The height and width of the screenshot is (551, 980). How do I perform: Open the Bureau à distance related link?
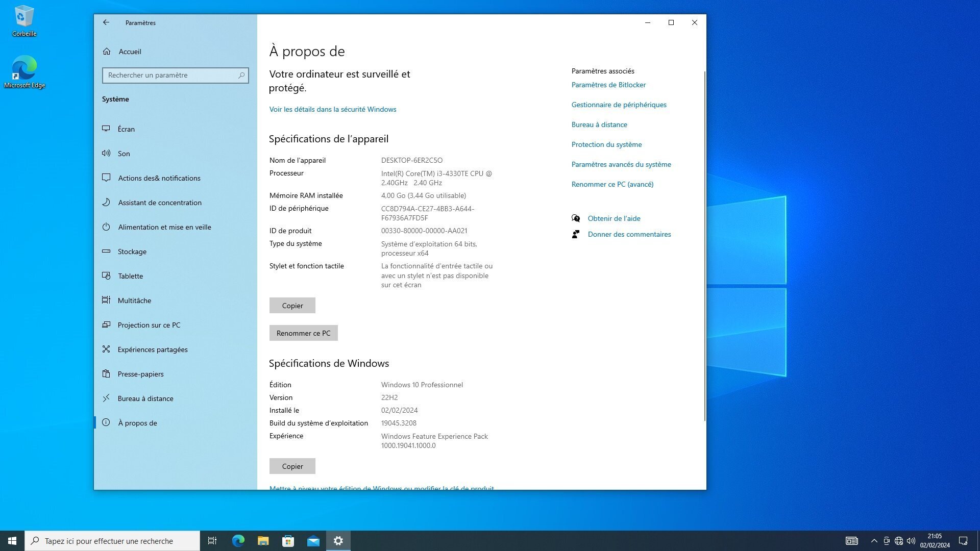tap(599, 124)
